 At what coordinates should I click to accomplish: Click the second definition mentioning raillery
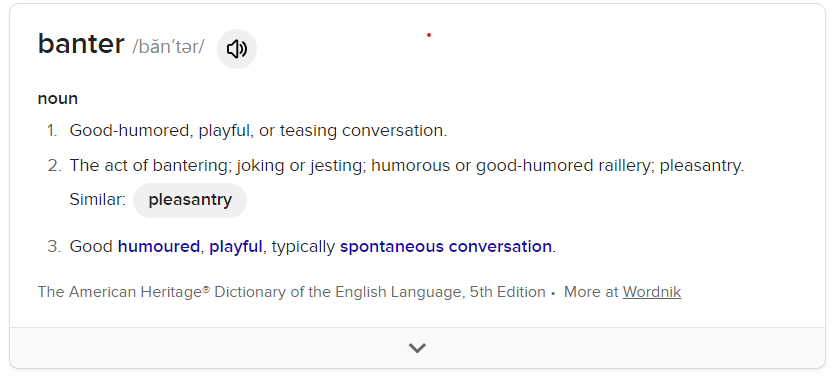407,166
